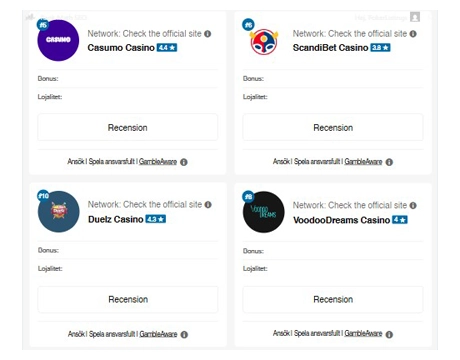Click the Duelz Casino title text
Image resolution: width=460 pixels, height=360 pixels.
[x=116, y=219]
